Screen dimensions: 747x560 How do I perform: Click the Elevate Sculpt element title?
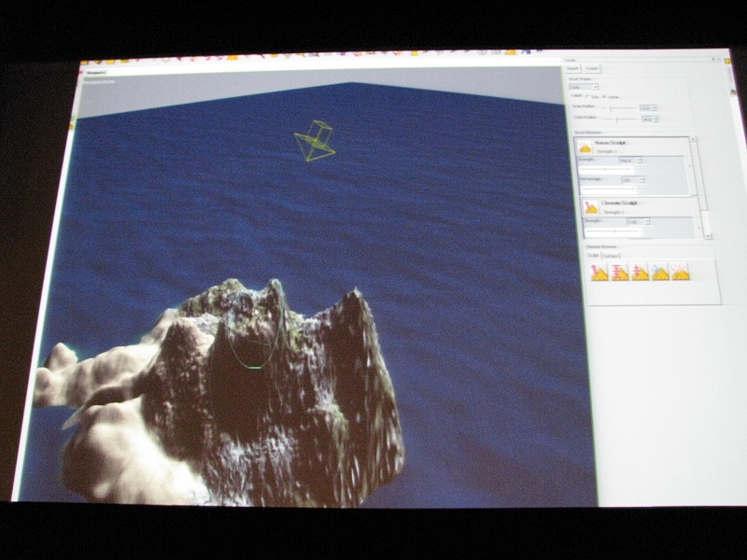click(x=619, y=203)
